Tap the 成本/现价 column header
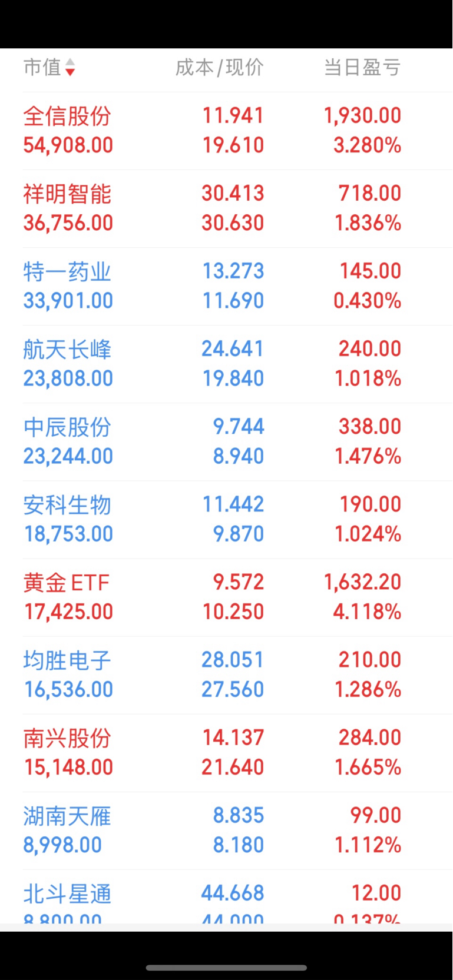This screenshot has width=453, height=980. coord(219,68)
